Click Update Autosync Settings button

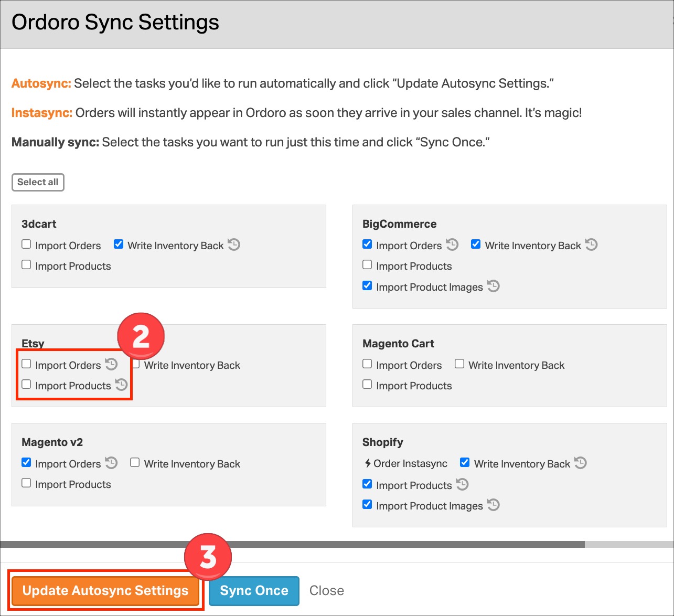pos(105,591)
